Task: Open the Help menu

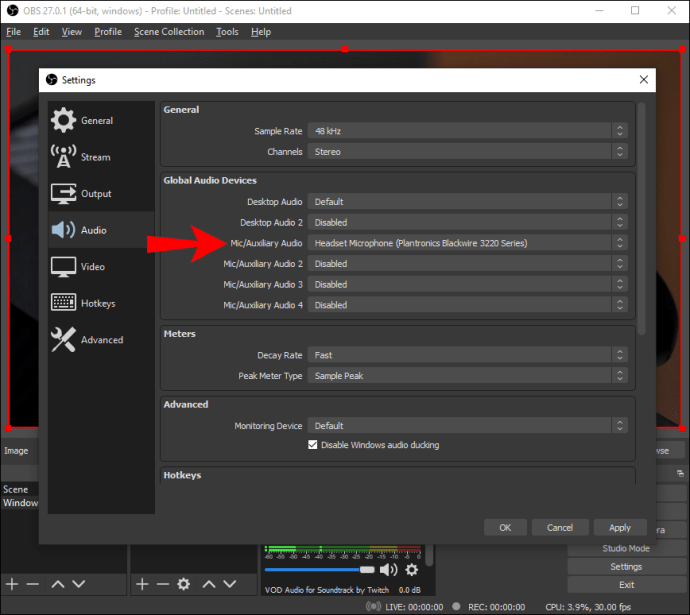Action: coord(261,32)
